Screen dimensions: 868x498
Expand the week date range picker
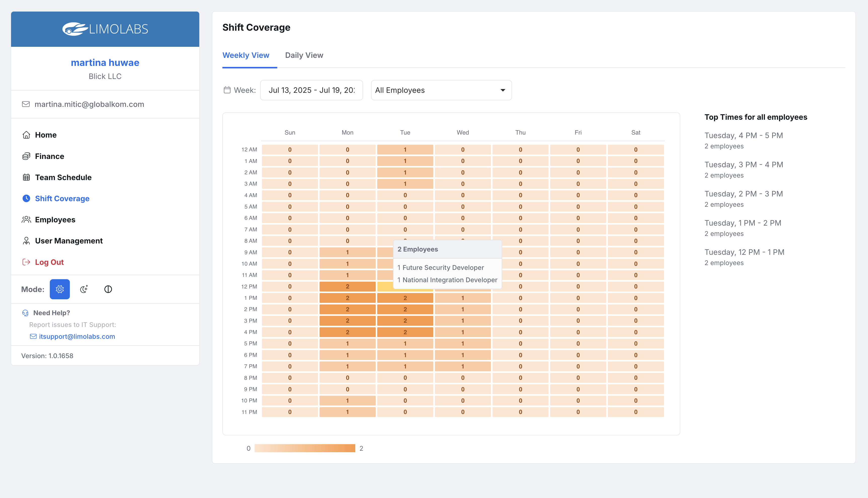tap(311, 90)
